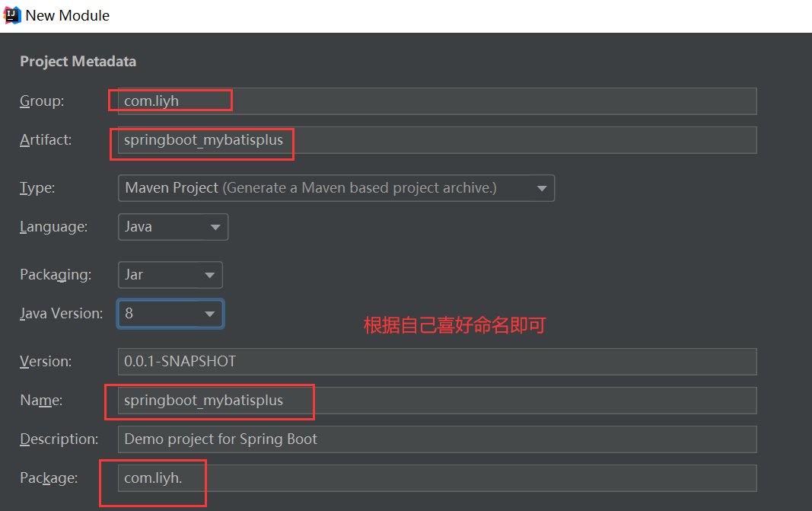Click the Artifact input field

pyautogui.click(x=437, y=140)
